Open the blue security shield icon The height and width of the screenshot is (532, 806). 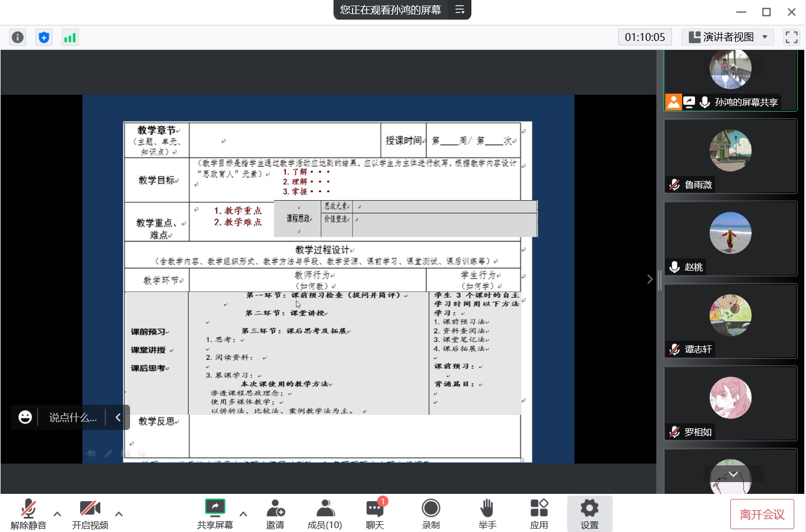[x=44, y=38]
